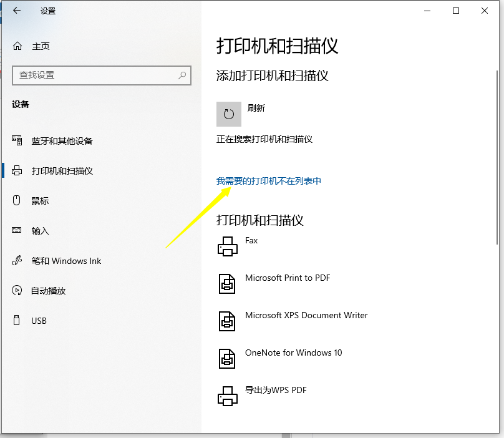This screenshot has width=504, height=438.
Task: Select OneNote for Windows 10 name
Action: 293,353
